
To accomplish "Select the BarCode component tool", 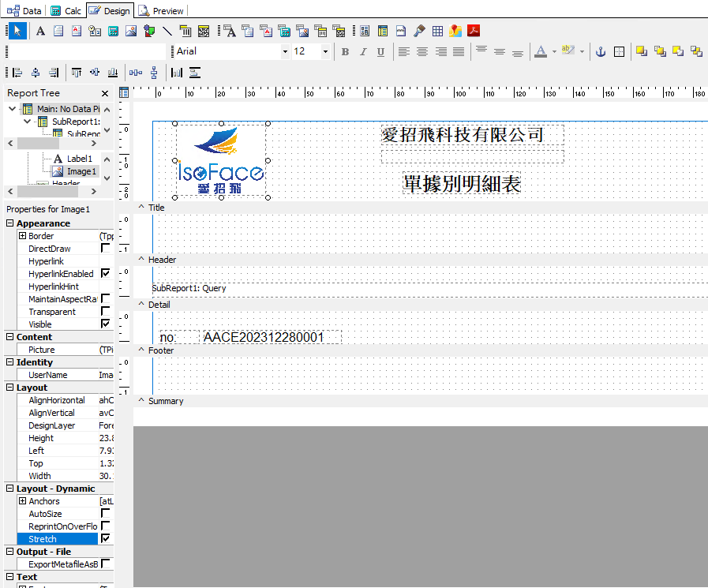I will click(x=185, y=31).
